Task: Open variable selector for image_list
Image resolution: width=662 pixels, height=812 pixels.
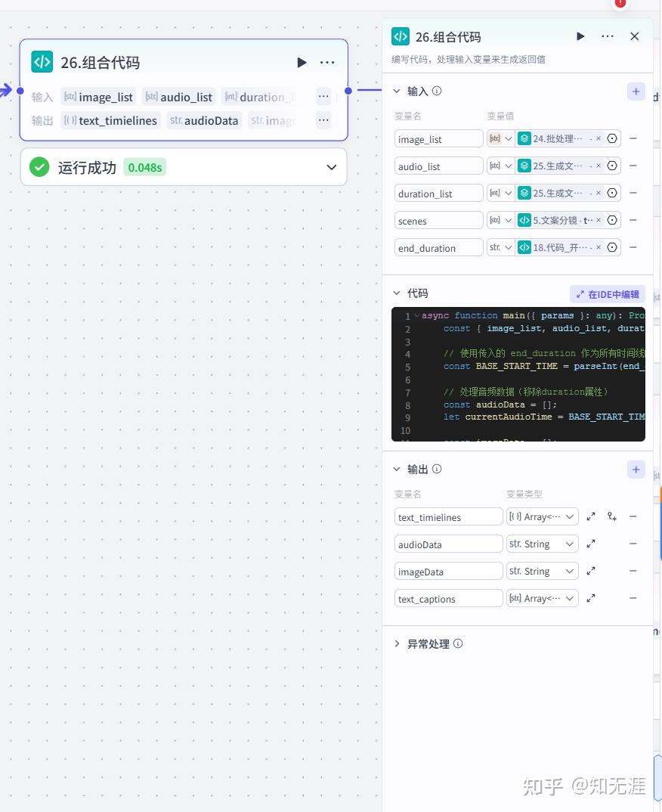Action: [x=612, y=138]
